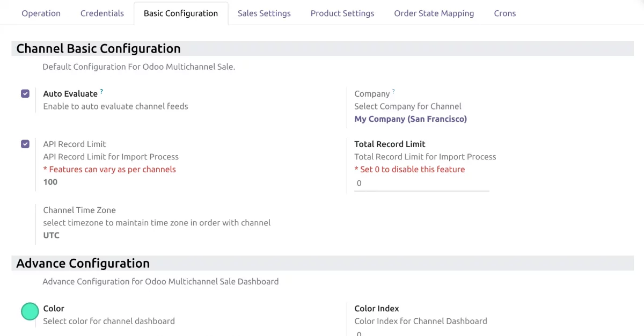The height and width of the screenshot is (336, 644).
Task: Click the Total Record Limit input field
Action: coord(421,184)
